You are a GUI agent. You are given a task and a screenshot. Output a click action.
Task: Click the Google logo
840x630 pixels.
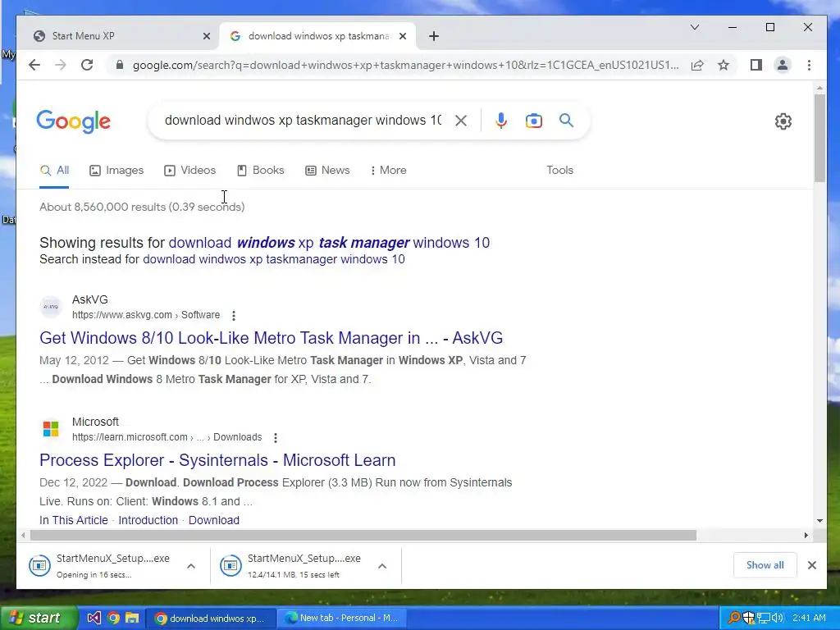click(73, 121)
